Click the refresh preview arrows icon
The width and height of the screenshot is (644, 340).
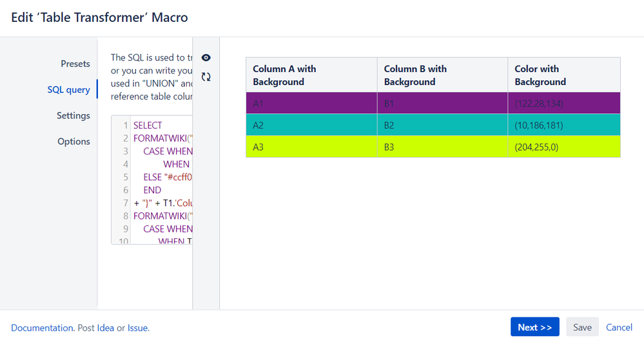[x=206, y=77]
